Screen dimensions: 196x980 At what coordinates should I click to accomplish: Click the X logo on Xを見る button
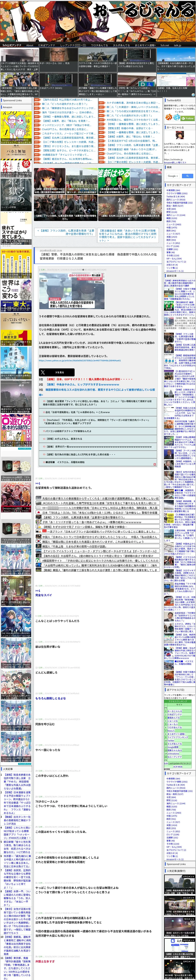[43, 372]
